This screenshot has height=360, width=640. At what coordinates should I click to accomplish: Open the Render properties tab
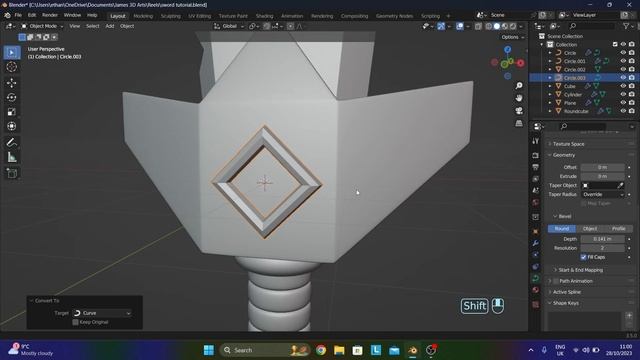pyautogui.click(x=536, y=156)
